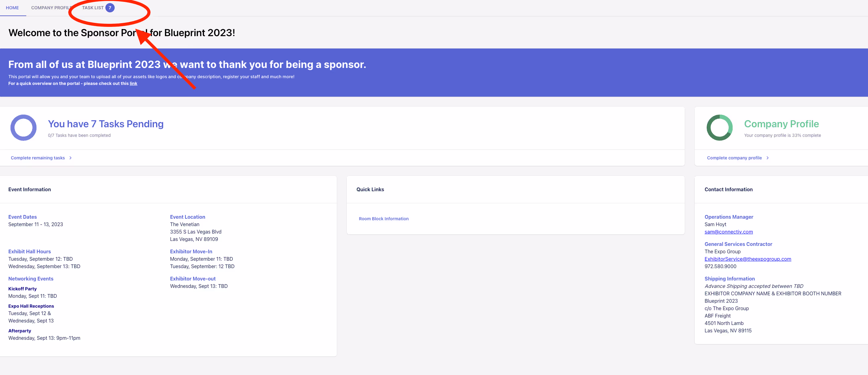Click the purple tasks progress ring
Viewport: 868px width, 375px height.
[23, 128]
